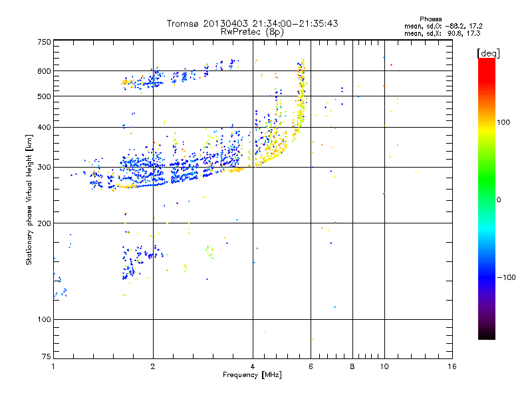Click the y-axis tick label '200'
Screen dimensions: 532x399
coord(44,223)
